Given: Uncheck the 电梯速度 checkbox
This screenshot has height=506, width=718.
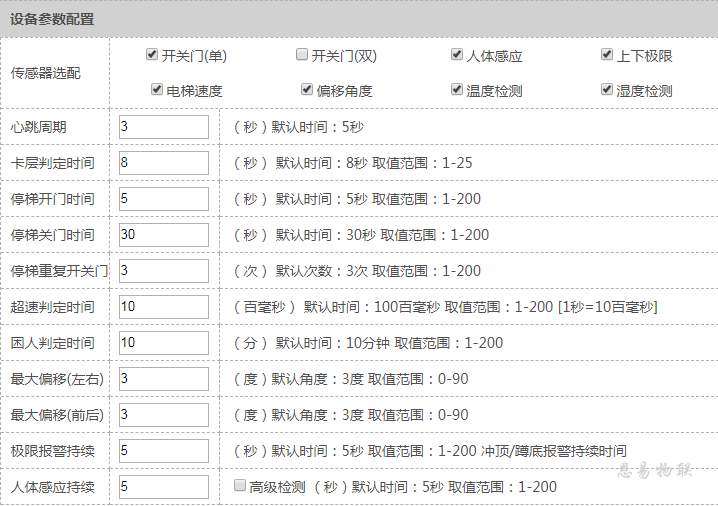Looking at the screenshot, I should tap(157, 90).
